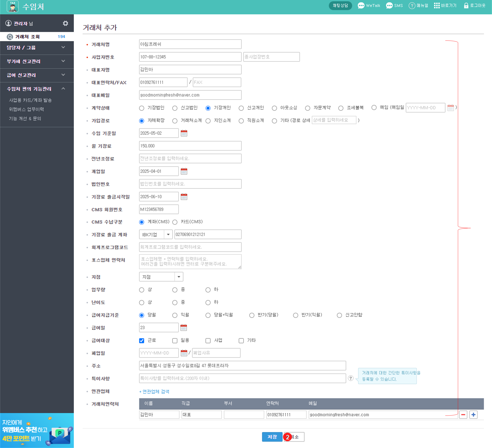This screenshot has height=448, width=492.
Task: Click the + 연관업체 검색 link
Action: click(154, 391)
